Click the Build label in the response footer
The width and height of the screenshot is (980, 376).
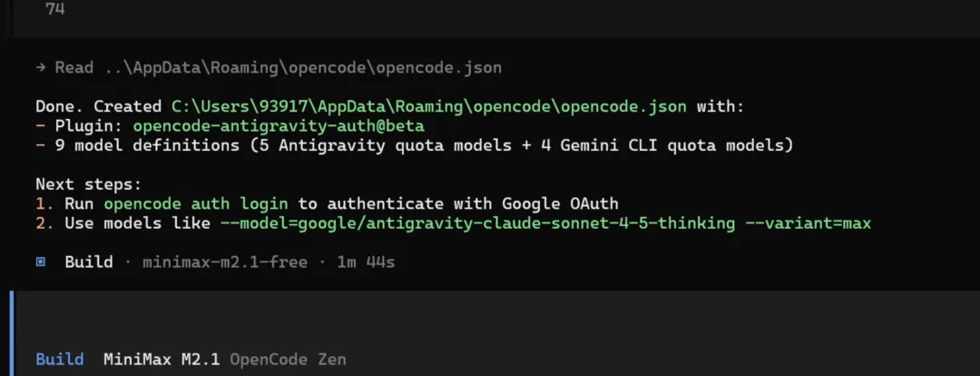point(88,262)
